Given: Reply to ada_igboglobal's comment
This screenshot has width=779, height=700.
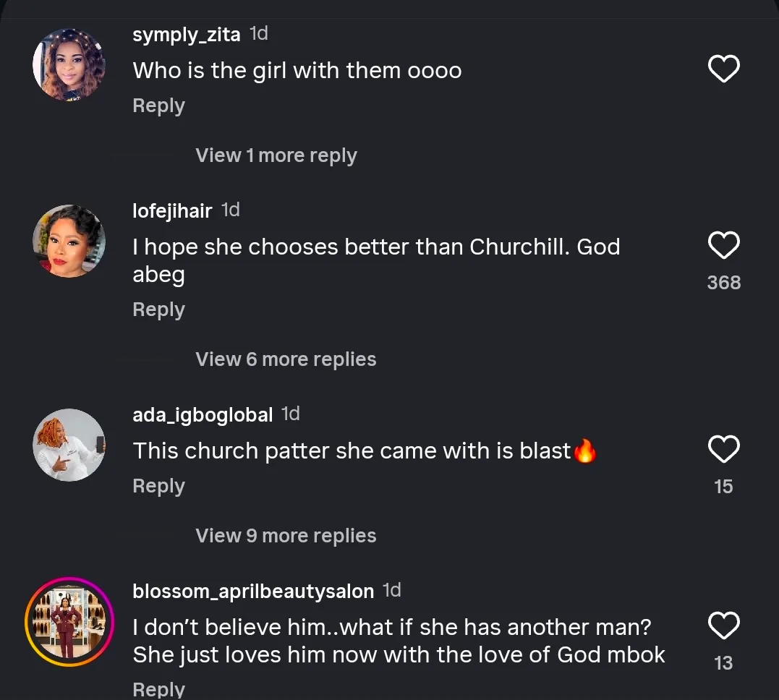Looking at the screenshot, I should (x=158, y=486).
